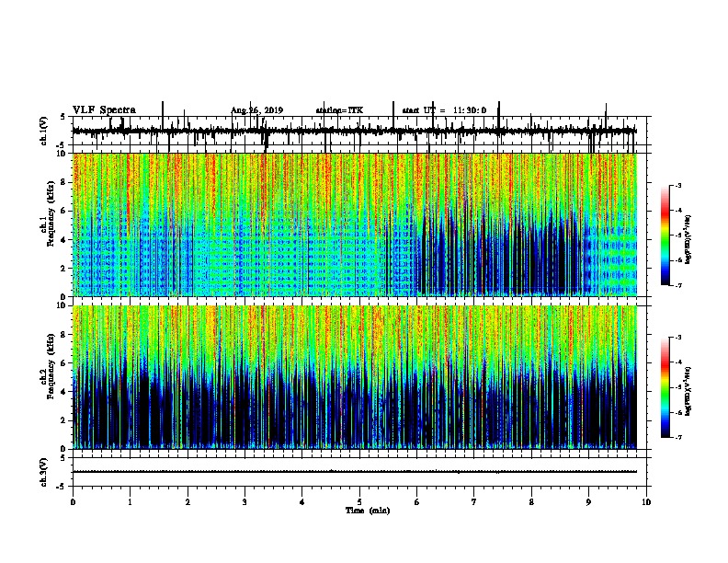Click the time axis tick label "5"
Viewport: 728px width, 563px height.
coord(359,502)
